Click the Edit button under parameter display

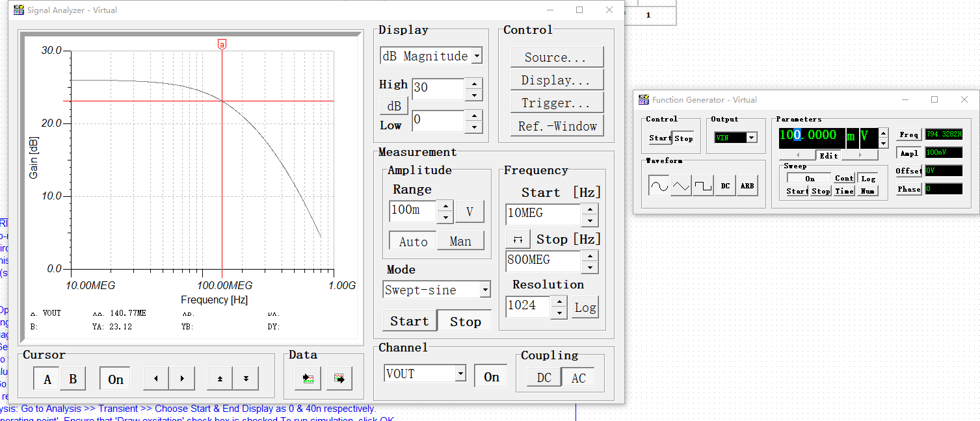click(828, 155)
